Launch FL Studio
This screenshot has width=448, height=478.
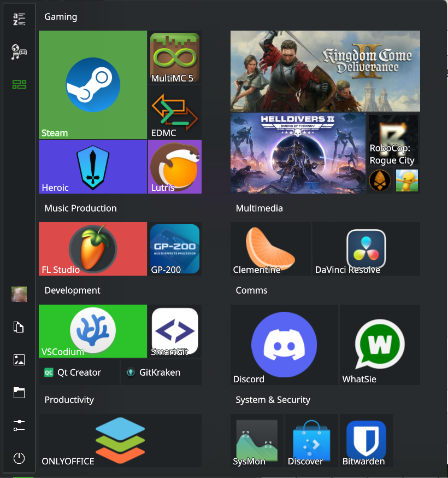click(93, 249)
